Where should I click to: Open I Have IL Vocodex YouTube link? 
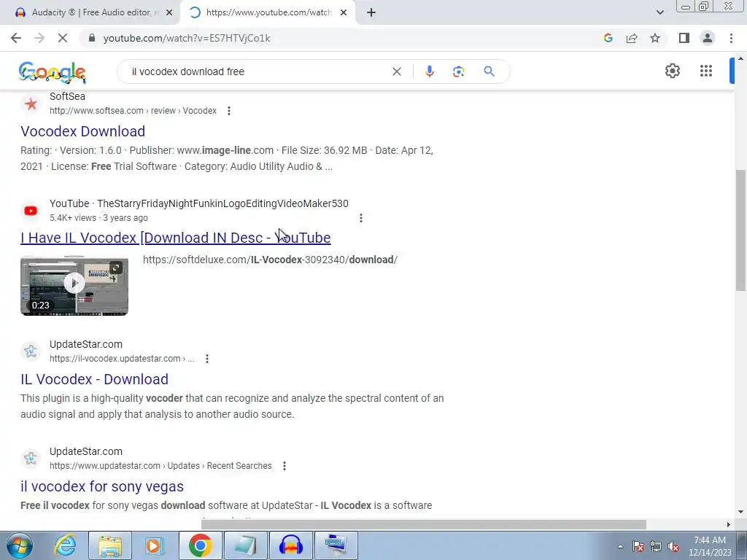pyautogui.click(x=175, y=238)
